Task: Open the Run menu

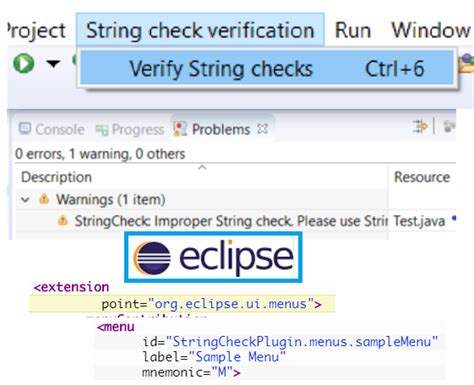Action: [353, 30]
